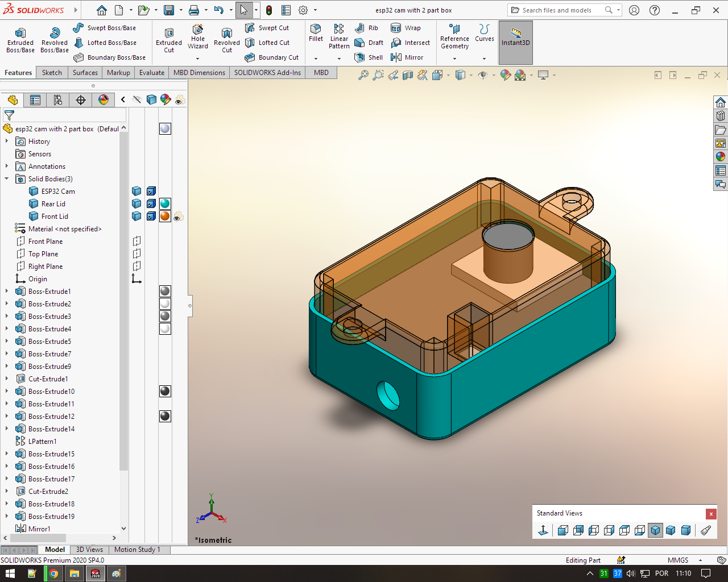
Task: Open Reference Geometry tools
Action: [454, 36]
